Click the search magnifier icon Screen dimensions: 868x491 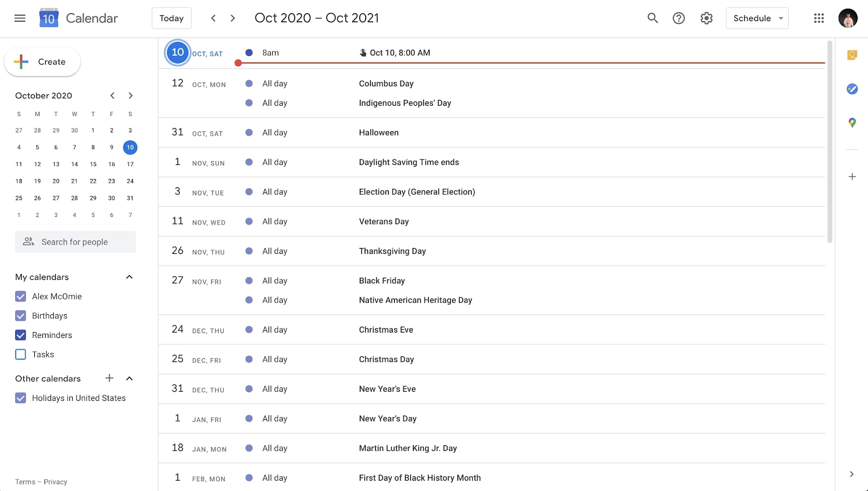(x=653, y=18)
